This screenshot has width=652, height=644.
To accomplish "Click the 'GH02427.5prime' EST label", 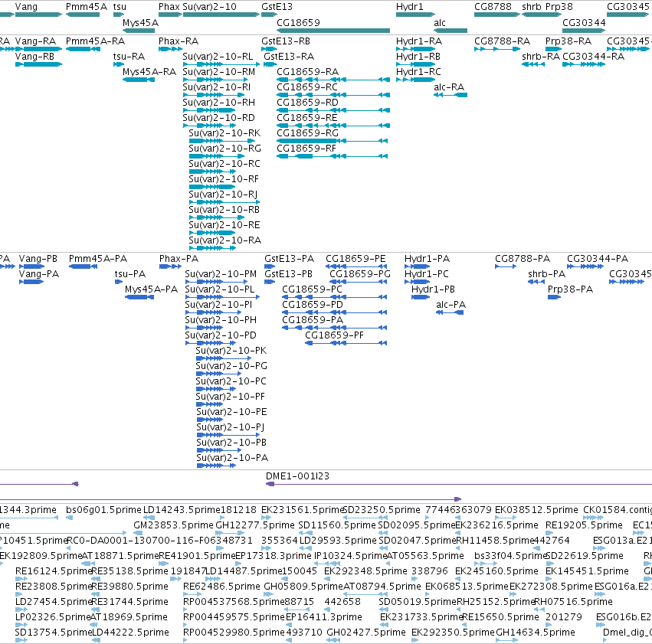I will pyautogui.click(x=366, y=633).
